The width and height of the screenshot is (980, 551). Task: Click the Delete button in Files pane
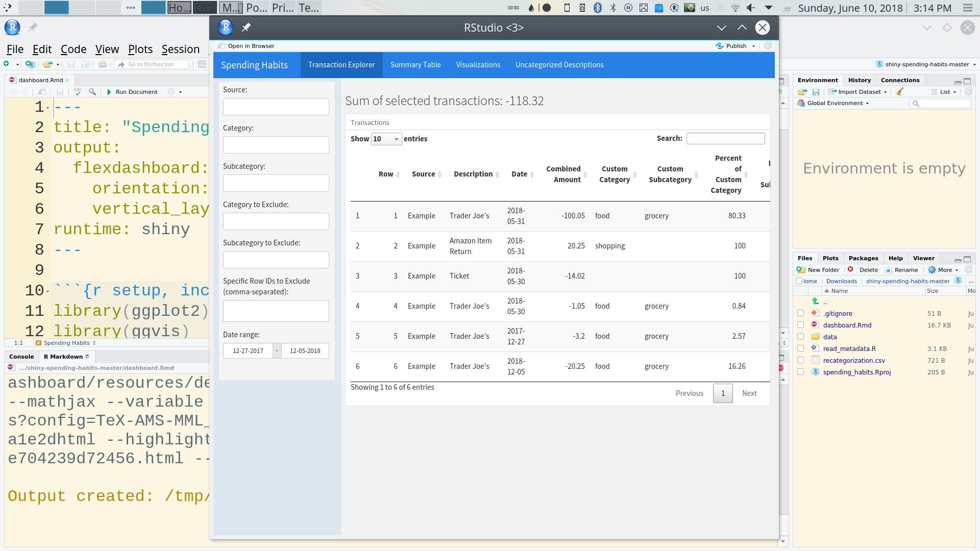pos(863,270)
